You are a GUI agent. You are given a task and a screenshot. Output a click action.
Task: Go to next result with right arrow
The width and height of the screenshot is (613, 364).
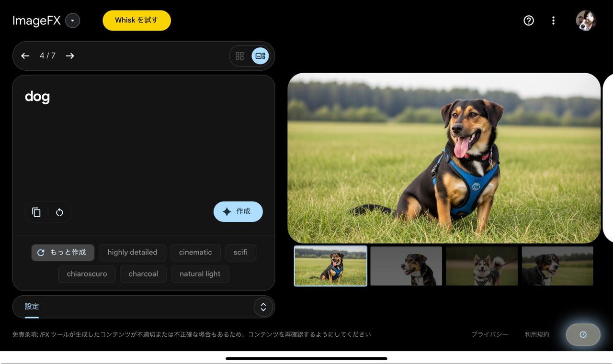(70, 56)
